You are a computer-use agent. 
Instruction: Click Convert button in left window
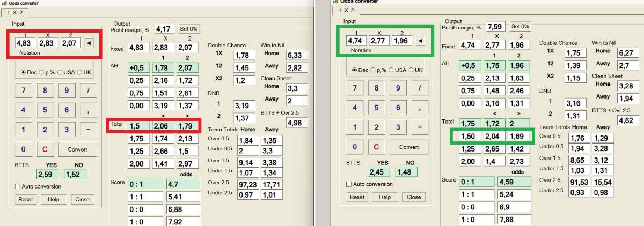(x=77, y=149)
